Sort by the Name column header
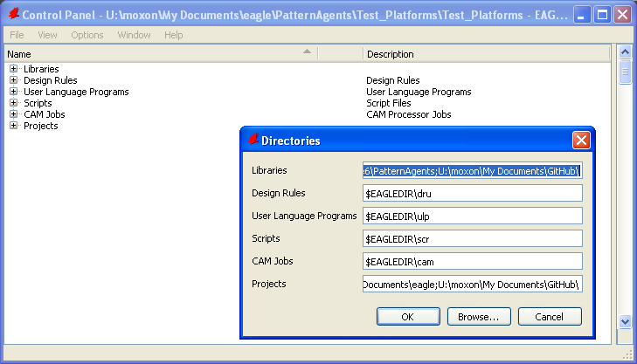 tap(161, 54)
